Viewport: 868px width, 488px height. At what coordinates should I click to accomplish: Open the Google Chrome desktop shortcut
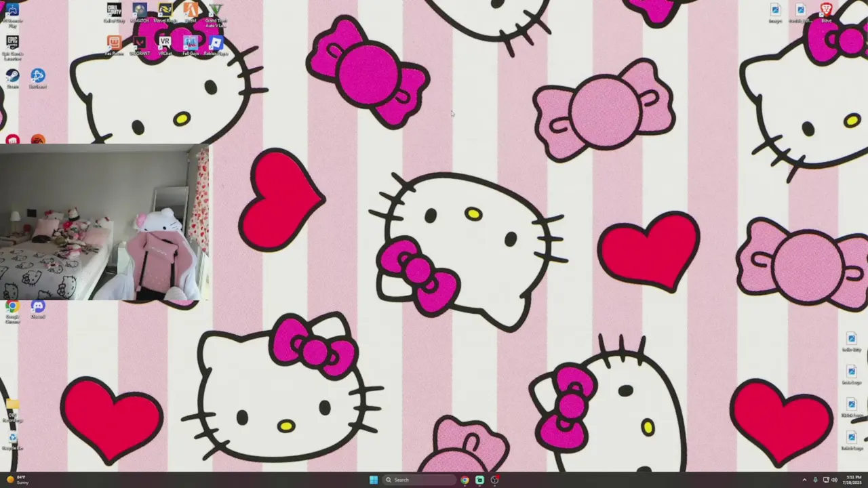coord(12,312)
